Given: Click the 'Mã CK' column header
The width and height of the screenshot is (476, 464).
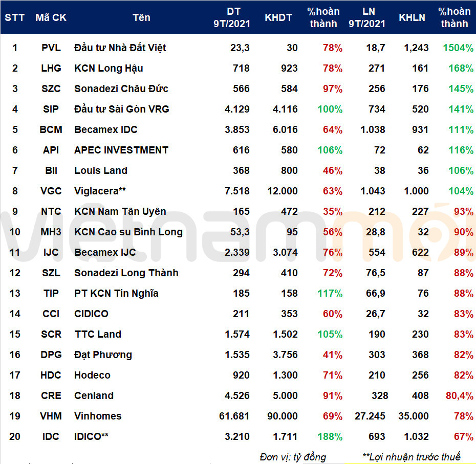Looking at the screenshot, I should pyautogui.click(x=51, y=17).
